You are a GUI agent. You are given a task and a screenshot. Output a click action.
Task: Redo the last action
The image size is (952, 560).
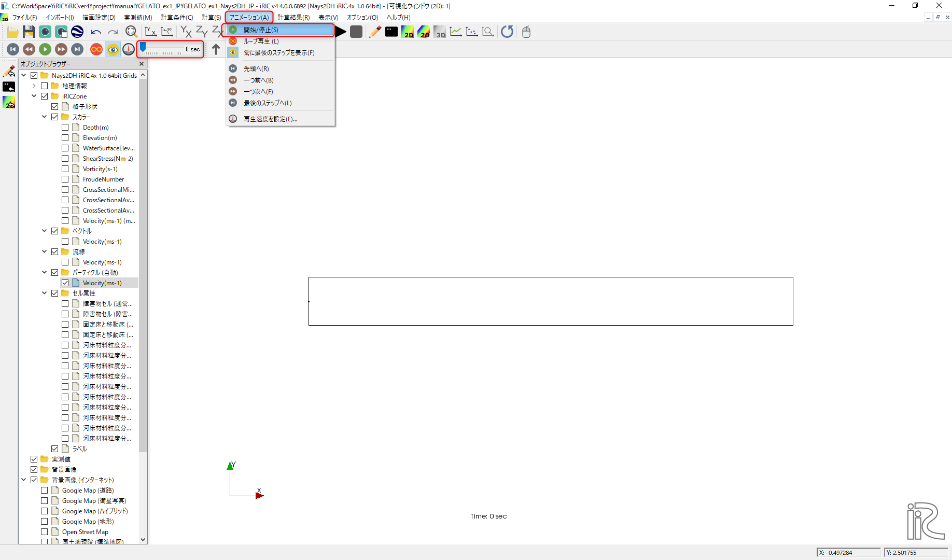click(113, 32)
